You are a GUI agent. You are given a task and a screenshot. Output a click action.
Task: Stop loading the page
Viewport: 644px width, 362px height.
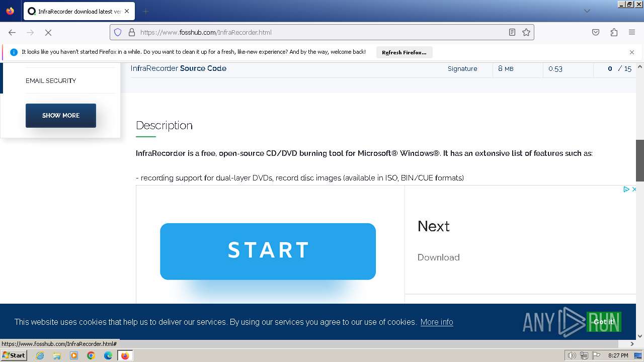[x=48, y=32]
